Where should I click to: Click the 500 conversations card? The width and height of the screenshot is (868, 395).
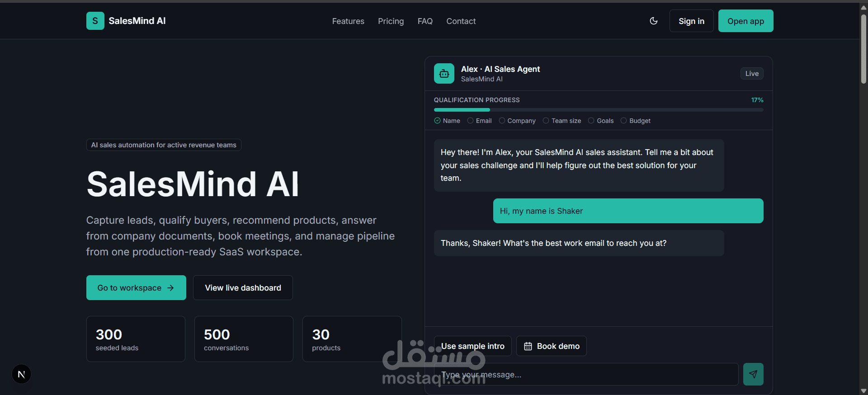pyautogui.click(x=244, y=339)
